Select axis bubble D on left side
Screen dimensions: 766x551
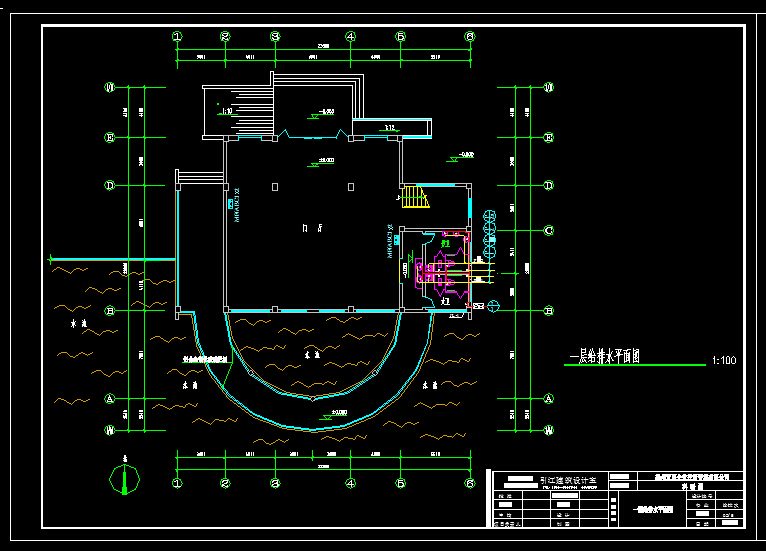110,186
